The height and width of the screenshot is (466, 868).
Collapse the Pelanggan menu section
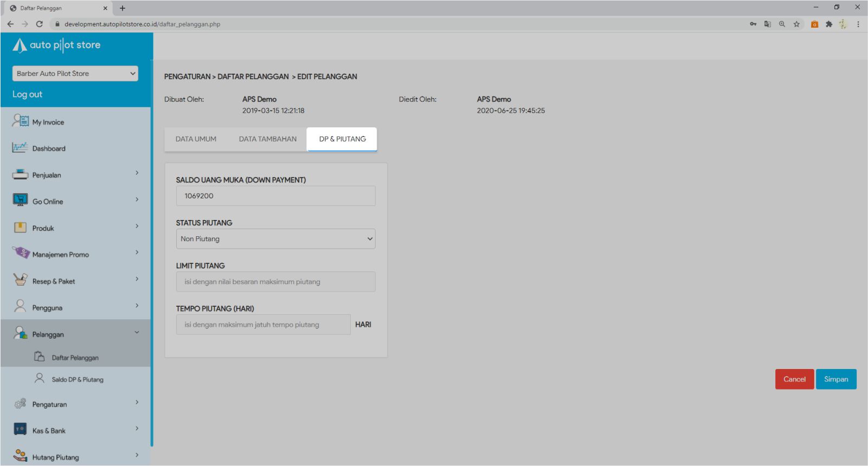click(137, 333)
